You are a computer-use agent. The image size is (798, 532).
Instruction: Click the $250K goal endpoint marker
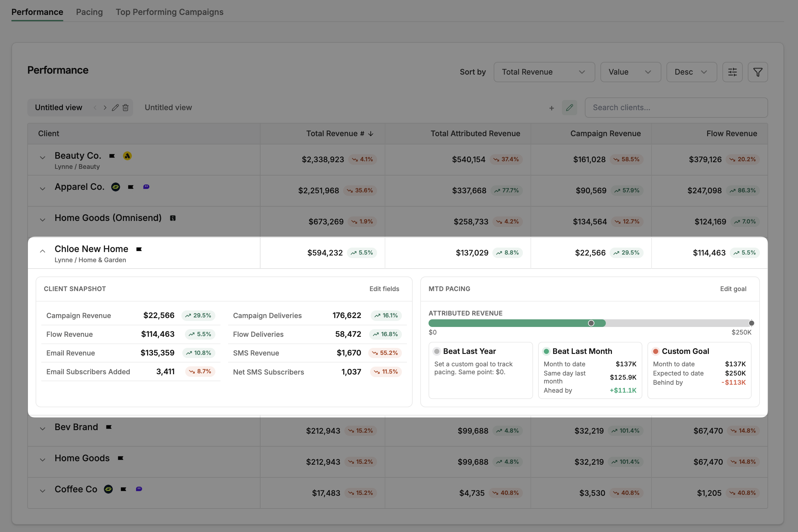(752, 323)
